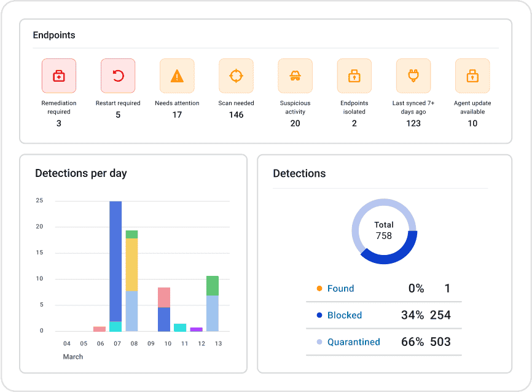
Task: Open the Blocked detections link
Action: 345,315
